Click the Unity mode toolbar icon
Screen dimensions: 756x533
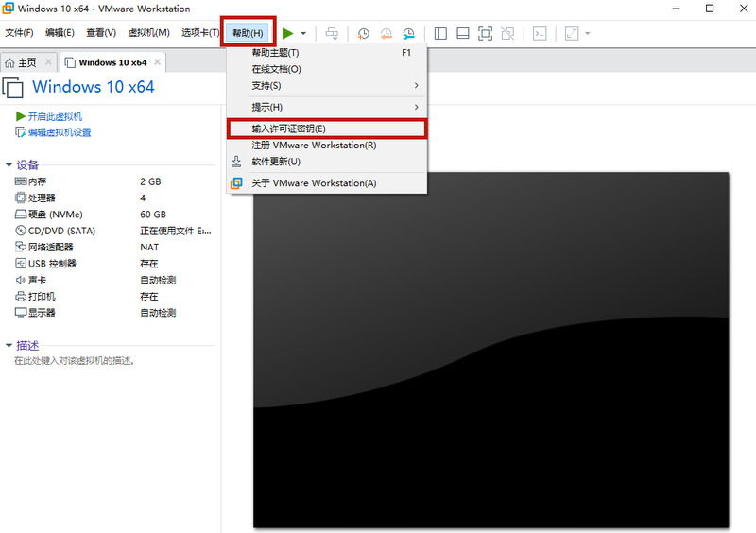pos(507,33)
